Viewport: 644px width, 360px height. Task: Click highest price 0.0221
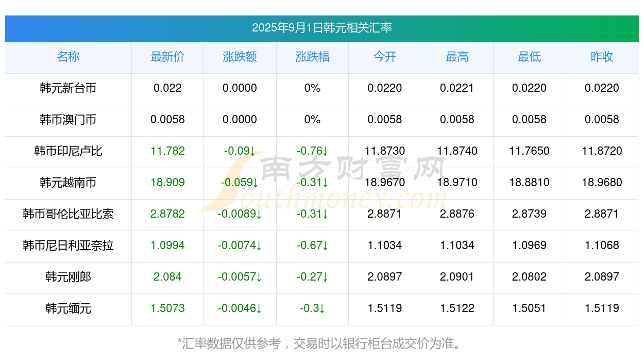tap(457, 88)
